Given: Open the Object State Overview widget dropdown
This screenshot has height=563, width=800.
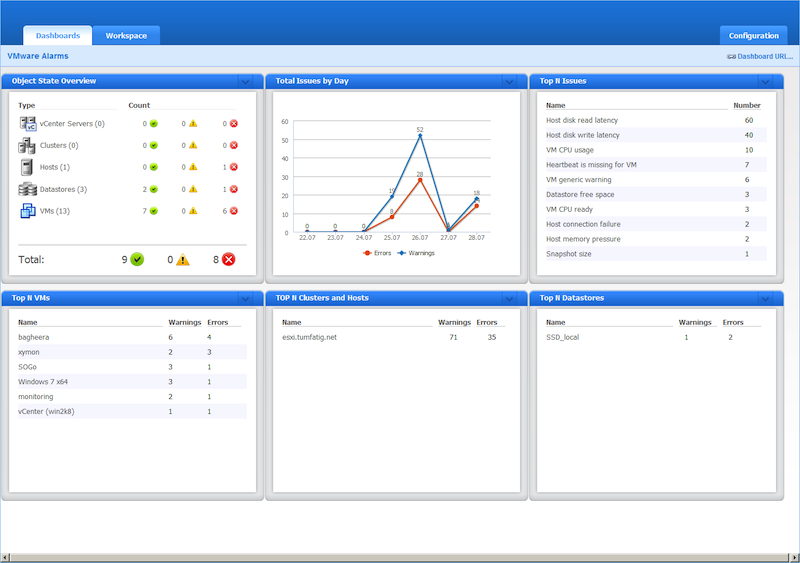Looking at the screenshot, I should [x=245, y=82].
